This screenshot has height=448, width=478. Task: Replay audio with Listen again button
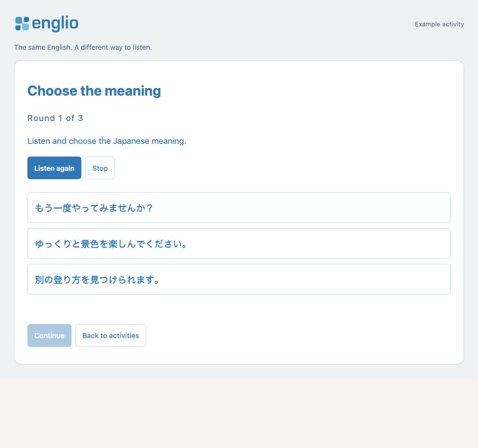54,168
